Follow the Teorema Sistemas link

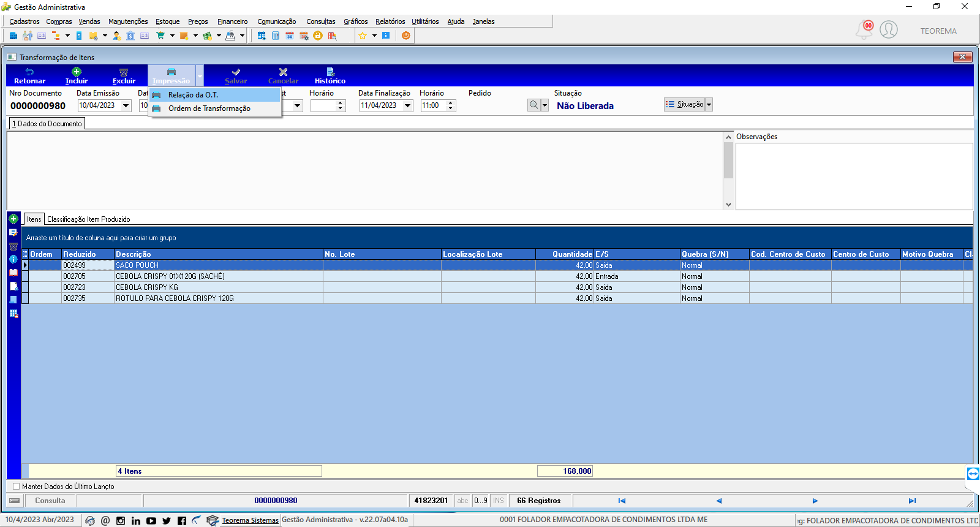[250, 520]
